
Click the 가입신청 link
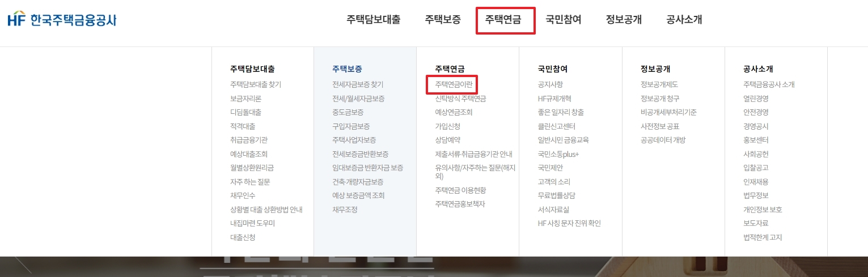pyautogui.click(x=447, y=126)
